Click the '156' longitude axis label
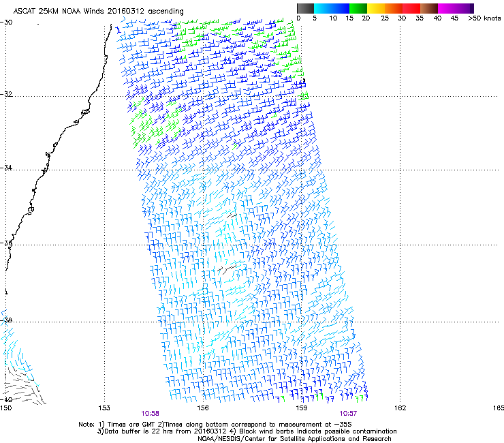 (x=203, y=408)
